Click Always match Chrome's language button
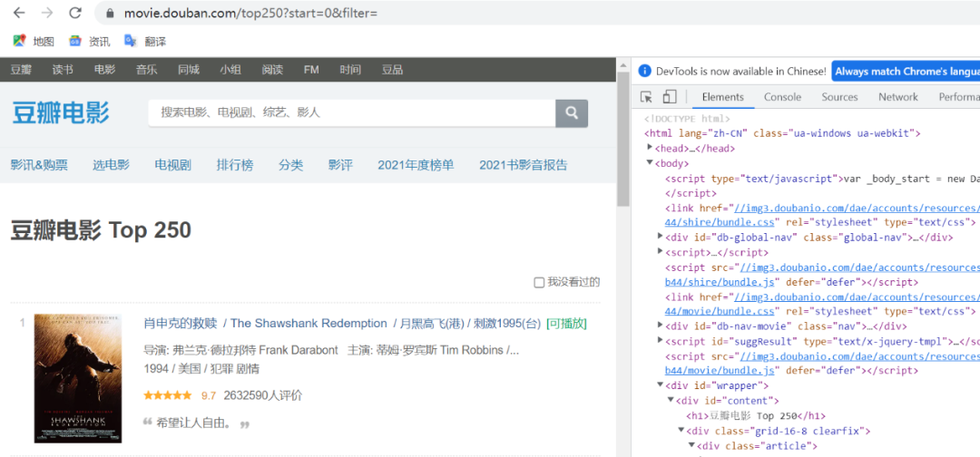 [906, 71]
